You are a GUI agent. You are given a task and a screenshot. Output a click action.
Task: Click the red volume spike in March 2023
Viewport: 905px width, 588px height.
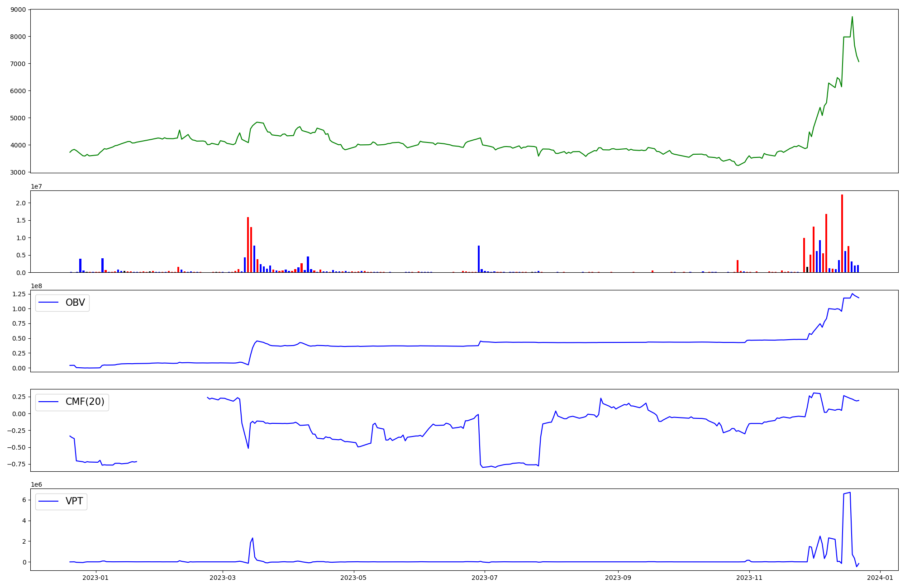(248, 244)
